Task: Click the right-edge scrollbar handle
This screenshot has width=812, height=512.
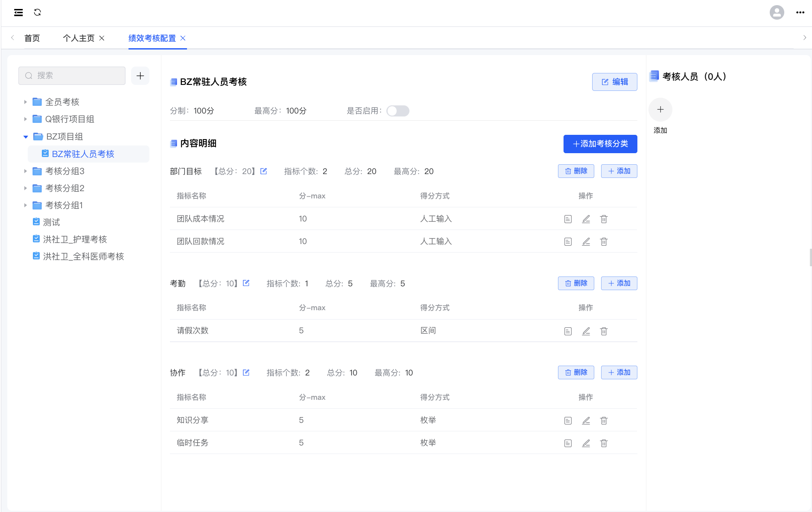Action: click(810, 257)
